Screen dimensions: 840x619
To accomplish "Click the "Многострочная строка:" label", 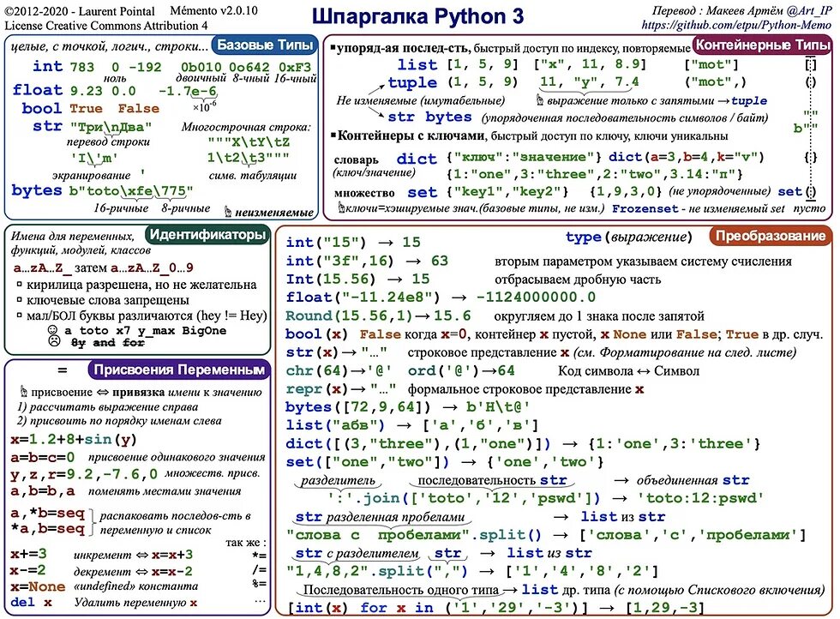I will click(x=246, y=127).
